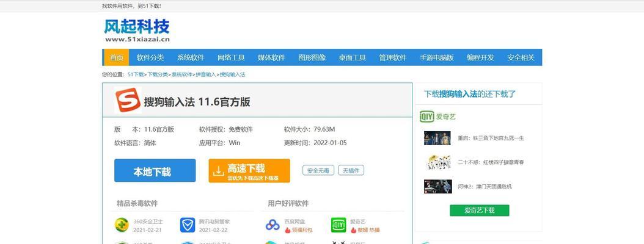Viewport: 644px width, 244px height.
Task: Open 管理软件 navigation item
Action: click(393, 57)
